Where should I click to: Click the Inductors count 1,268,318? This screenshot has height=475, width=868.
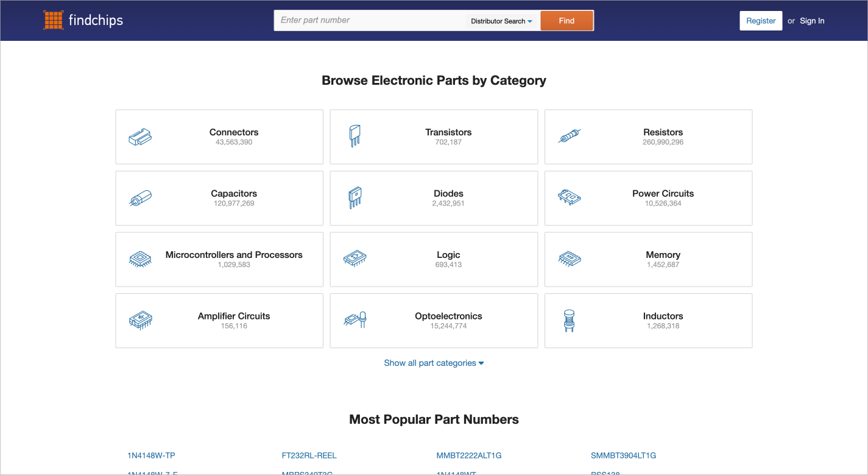point(663,326)
